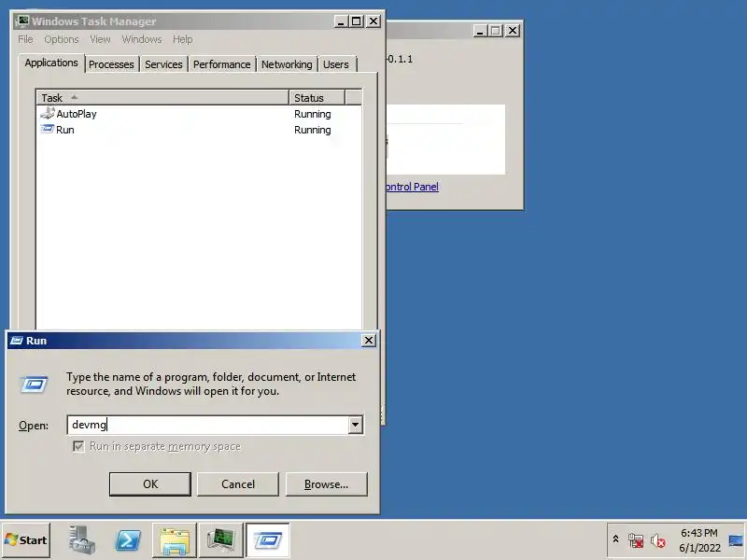Launch Windows PowerShell from the taskbar

pyautogui.click(x=128, y=540)
